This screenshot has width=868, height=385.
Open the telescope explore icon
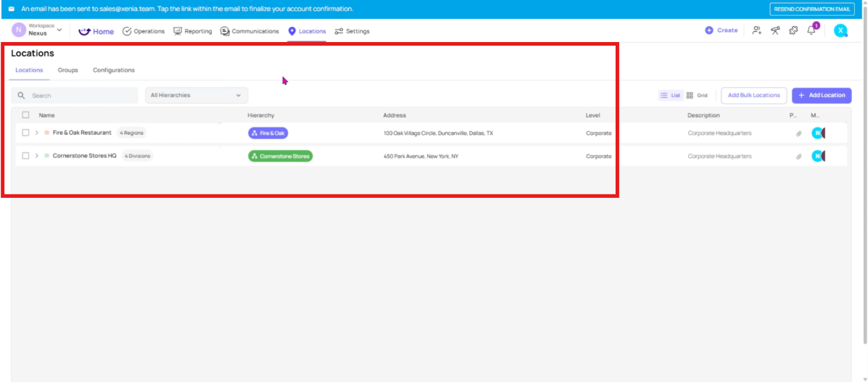[x=774, y=30]
